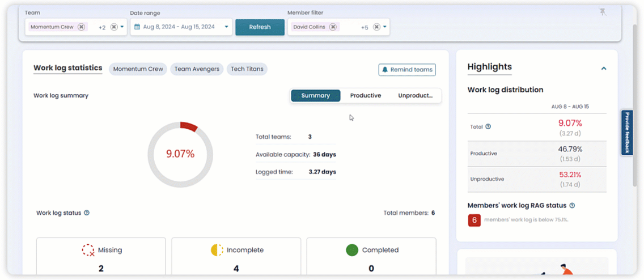
Task: Clear all selections in the Member filter
Action: [x=376, y=27]
